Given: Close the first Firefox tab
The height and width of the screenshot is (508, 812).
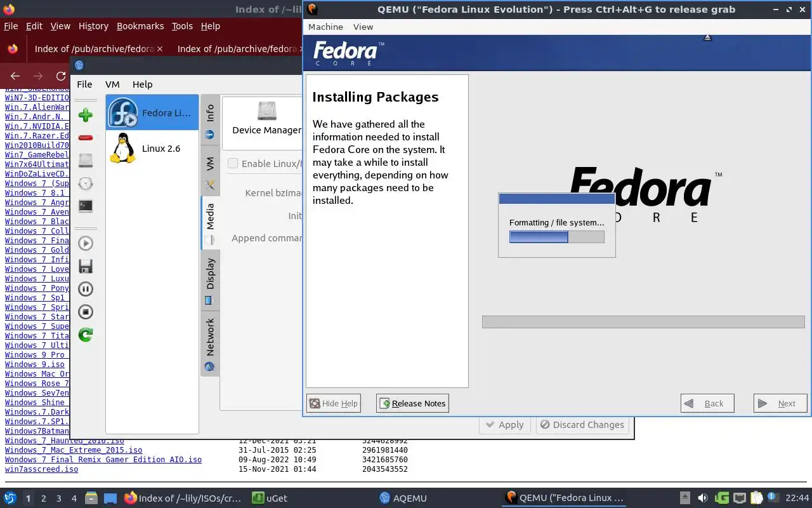Looking at the screenshot, I should 160,49.
